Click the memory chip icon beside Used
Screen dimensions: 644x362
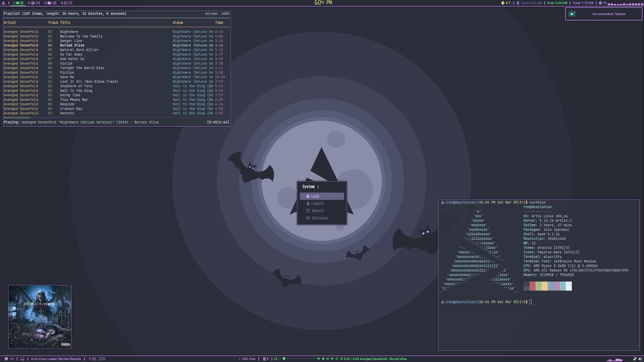pyautogui.click(x=518, y=3)
